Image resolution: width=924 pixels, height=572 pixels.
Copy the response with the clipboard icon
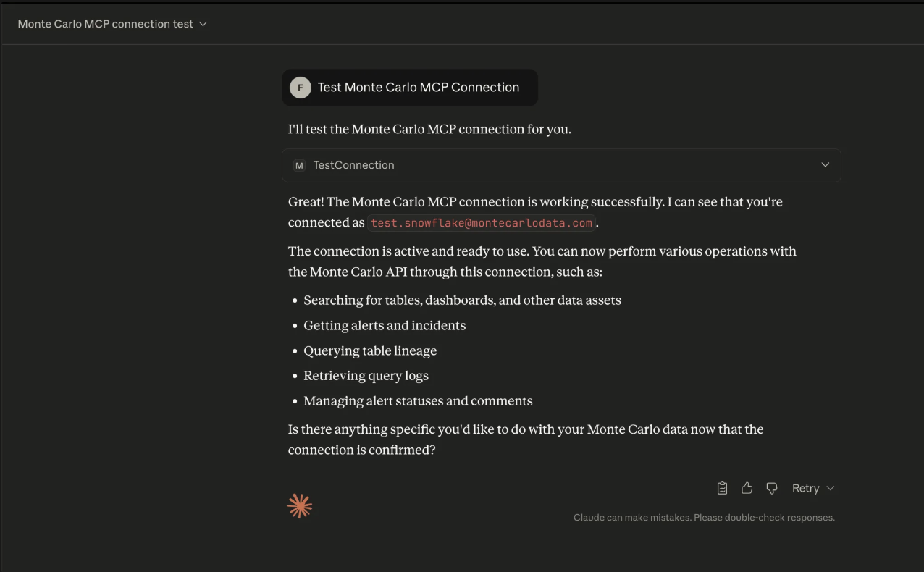click(x=722, y=488)
